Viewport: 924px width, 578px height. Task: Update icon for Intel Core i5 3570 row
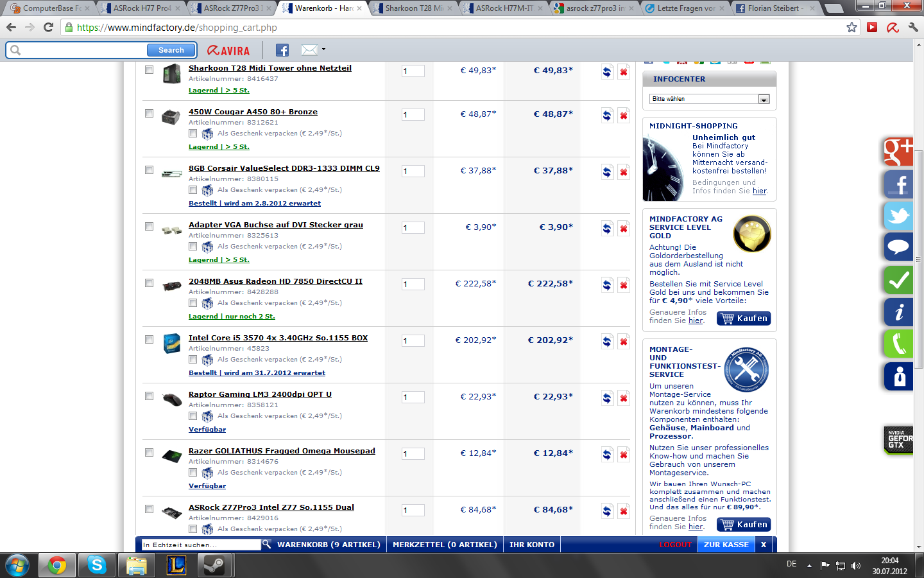pyautogui.click(x=607, y=342)
